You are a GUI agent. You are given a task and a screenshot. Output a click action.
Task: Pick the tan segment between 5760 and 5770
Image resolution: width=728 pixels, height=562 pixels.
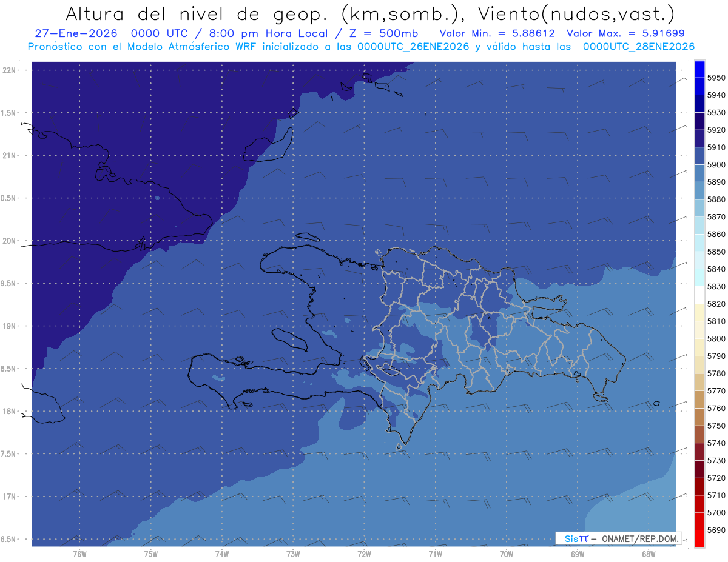699,400
